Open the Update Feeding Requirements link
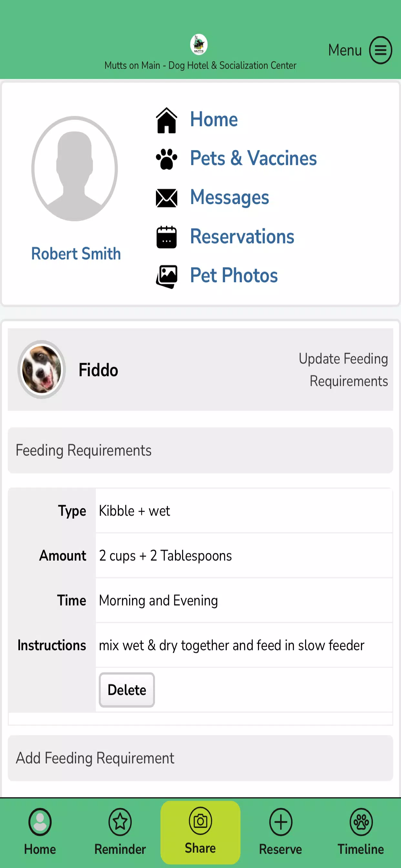This screenshot has height=868, width=401. click(343, 370)
